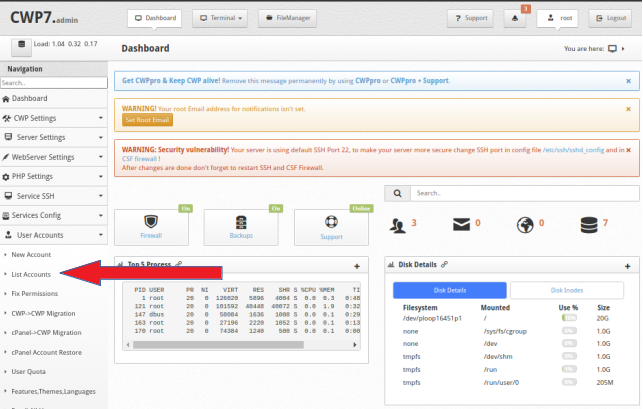
Task: Expand Server Settings menu
Action: (54, 137)
